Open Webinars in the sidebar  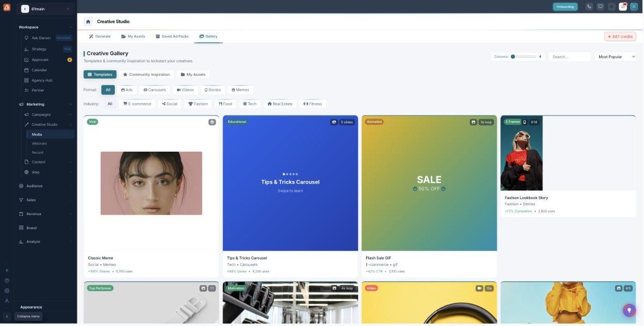tap(39, 143)
